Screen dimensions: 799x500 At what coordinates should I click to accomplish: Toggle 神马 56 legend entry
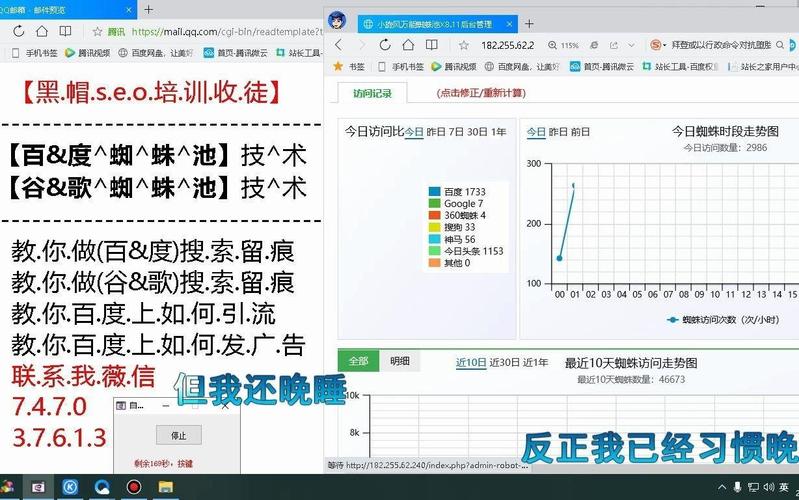pos(451,239)
